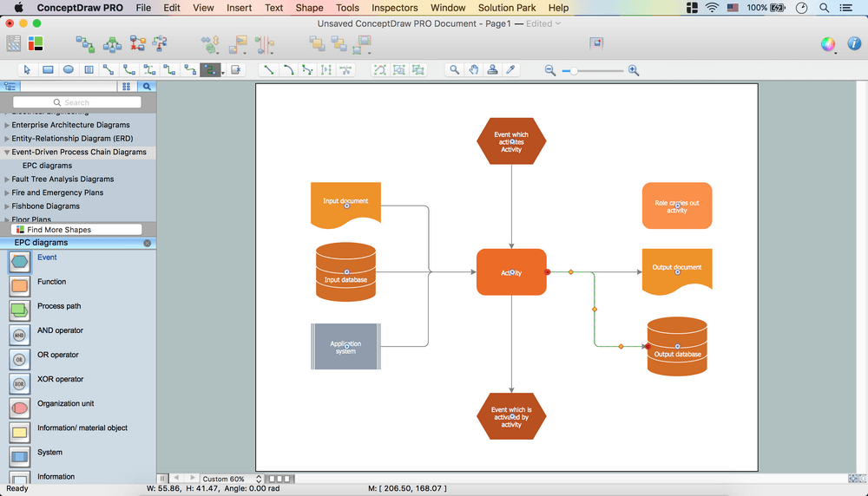Open the Inspectors menu
Image resolution: width=868 pixels, height=496 pixels.
pos(394,8)
